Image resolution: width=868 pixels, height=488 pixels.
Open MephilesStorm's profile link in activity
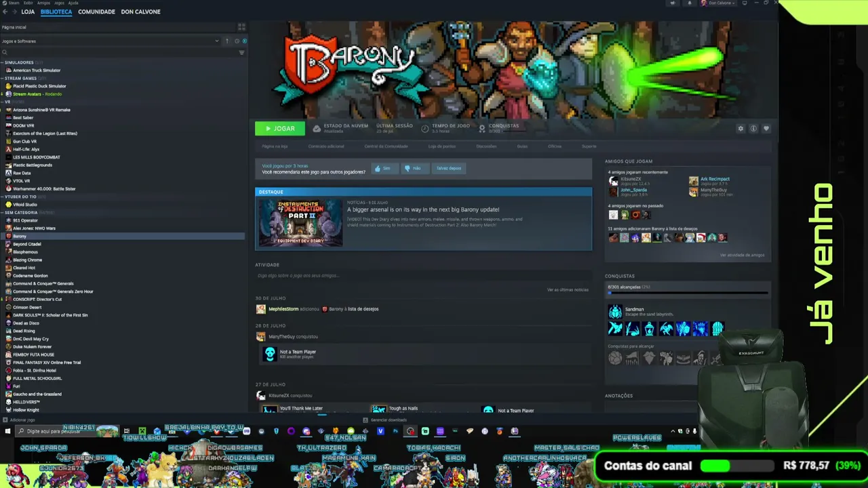click(283, 309)
